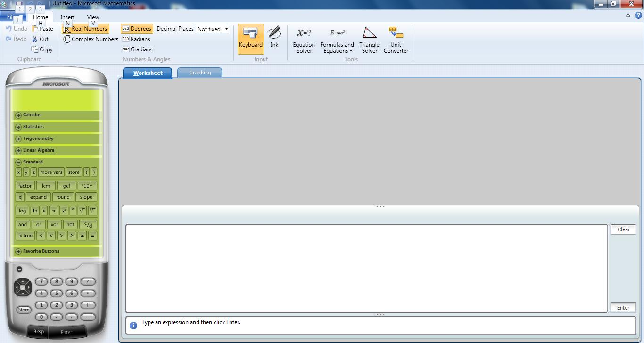Screen dimensions: 644x343
Task: Launch the Triangle Solver
Action: [369, 41]
